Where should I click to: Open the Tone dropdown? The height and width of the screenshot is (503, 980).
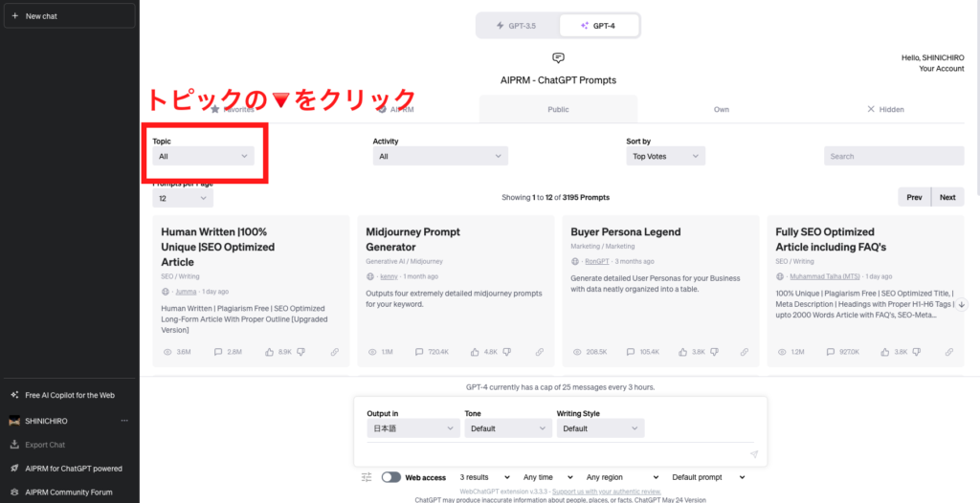[x=509, y=428]
